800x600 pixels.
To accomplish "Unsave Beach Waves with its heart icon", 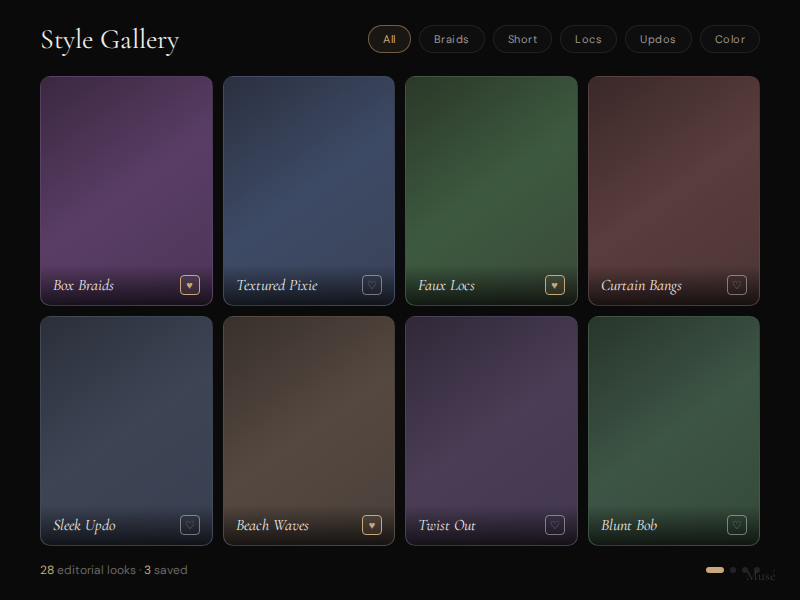I will tap(372, 525).
